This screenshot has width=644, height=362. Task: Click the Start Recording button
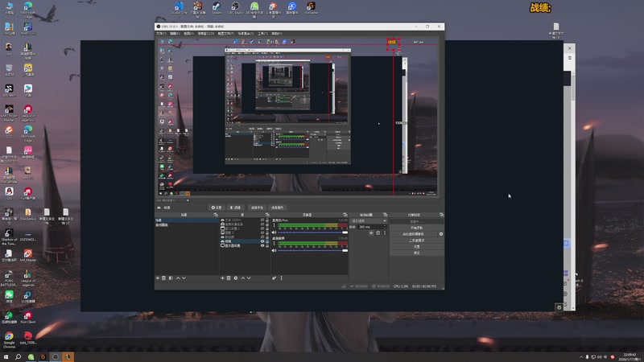point(416,227)
